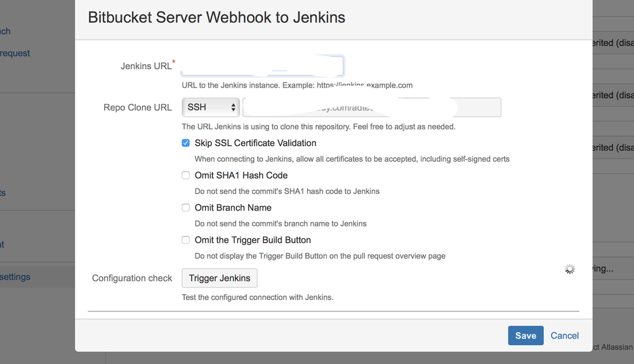Click the Atlassian link at bottom right
Viewport: 634px width, 364px height.
613,346
